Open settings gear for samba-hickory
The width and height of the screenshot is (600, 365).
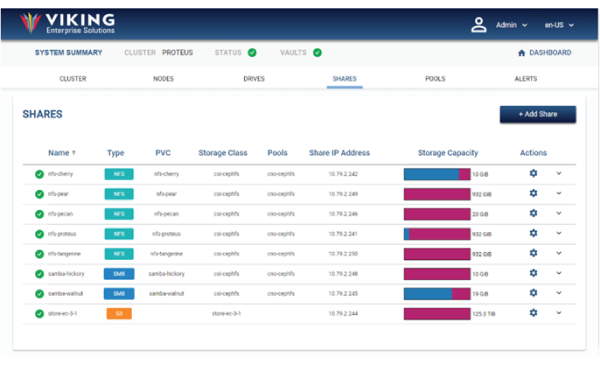(533, 273)
